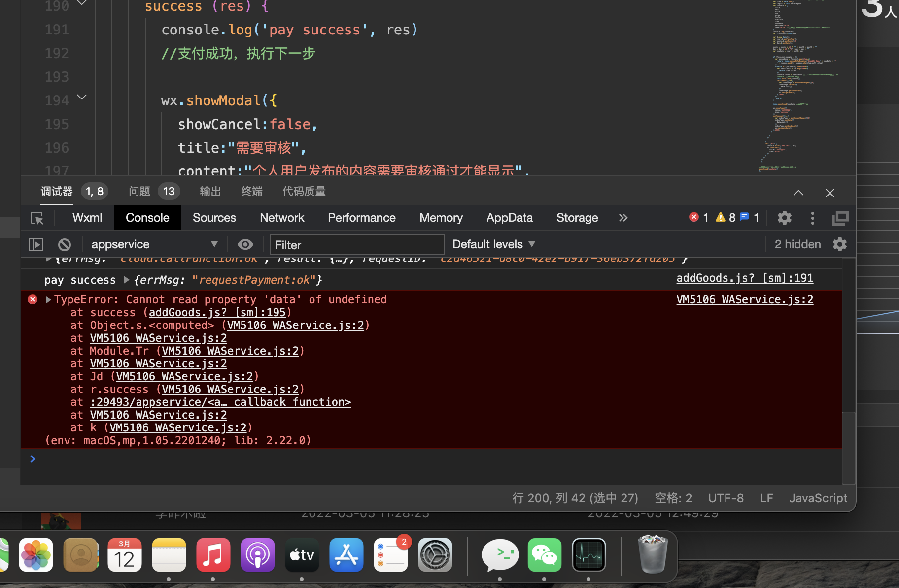Select the element inspector arrow icon
Screen dimensions: 899x588
[37, 218]
